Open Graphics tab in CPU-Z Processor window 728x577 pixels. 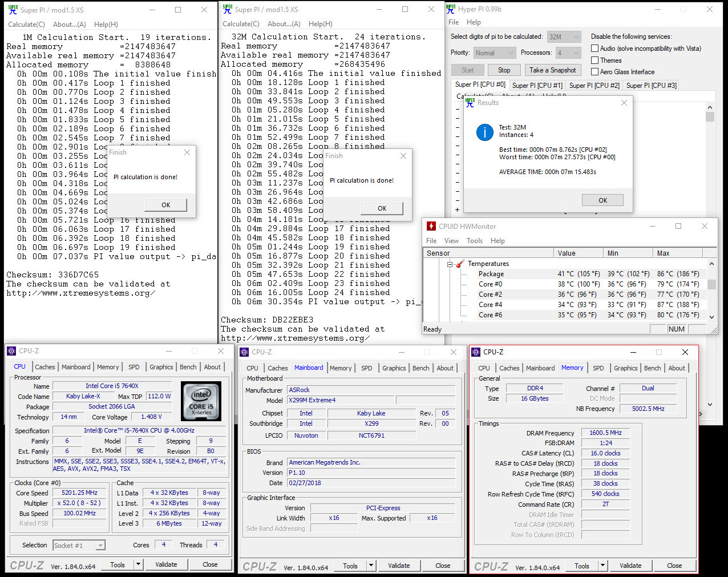tap(161, 367)
